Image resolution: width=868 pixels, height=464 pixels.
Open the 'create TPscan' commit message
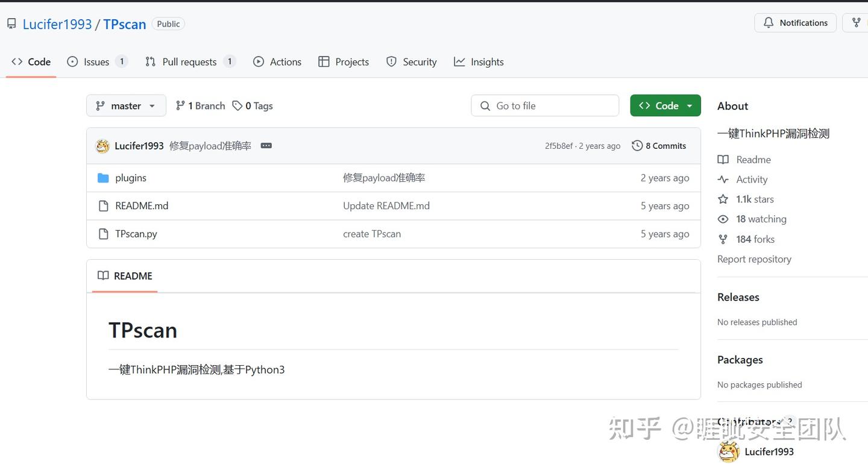[372, 234]
